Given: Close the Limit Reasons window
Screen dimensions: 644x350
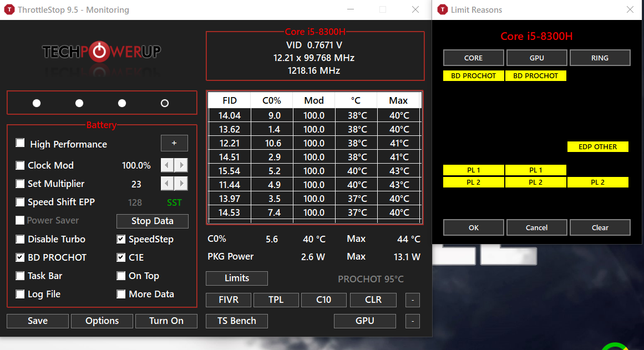Looking at the screenshot, I should tap(630, 9).
